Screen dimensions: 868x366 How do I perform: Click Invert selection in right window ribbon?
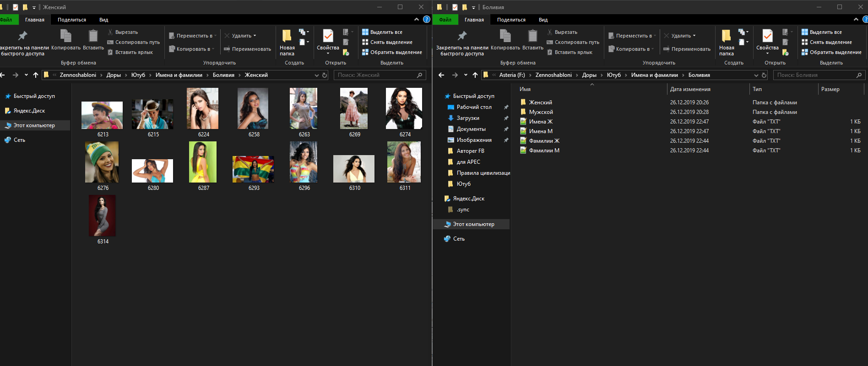[831, 52]
